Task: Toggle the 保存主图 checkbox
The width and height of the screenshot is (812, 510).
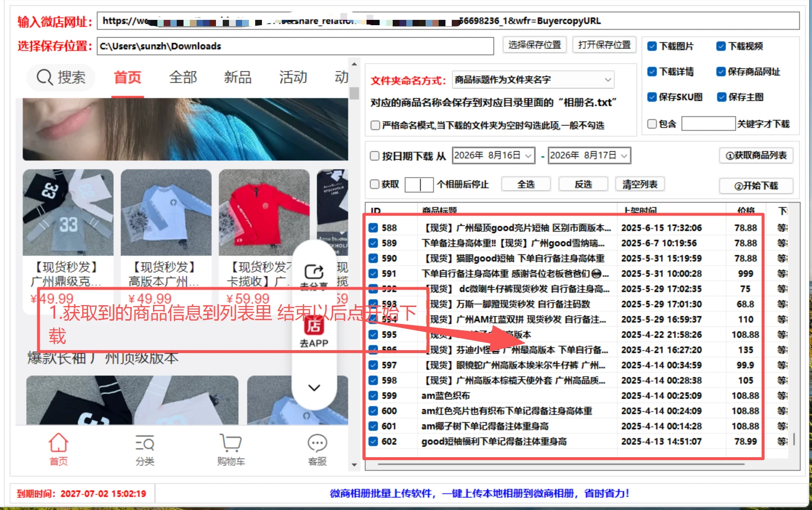Action: (721, 97)
